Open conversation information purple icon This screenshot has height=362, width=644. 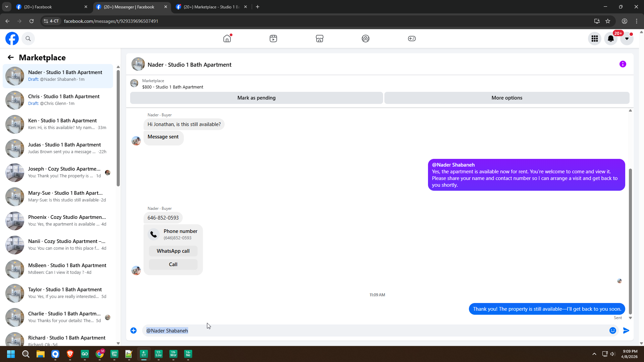(623, 64)
